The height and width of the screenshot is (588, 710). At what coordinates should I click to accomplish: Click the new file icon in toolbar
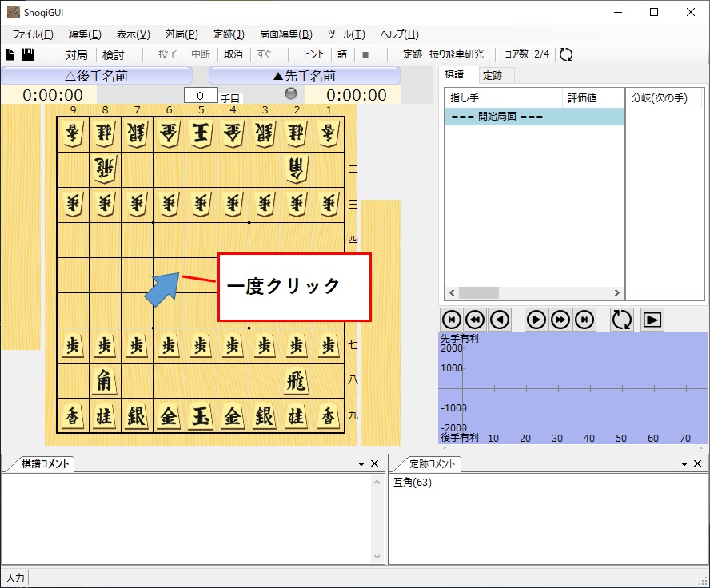10,54
